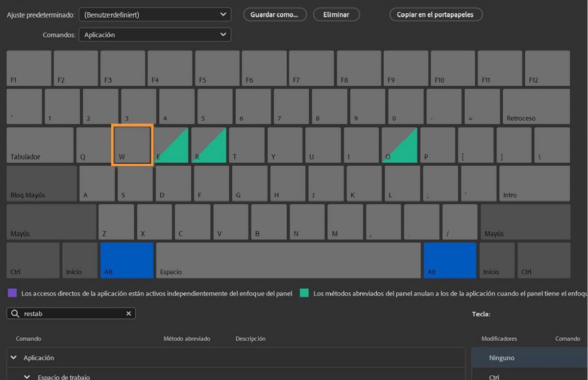Click the Método abreviado column header
The width and height of the screenshot is (588, 380).
pyautogui.click(x=187, y=339)
